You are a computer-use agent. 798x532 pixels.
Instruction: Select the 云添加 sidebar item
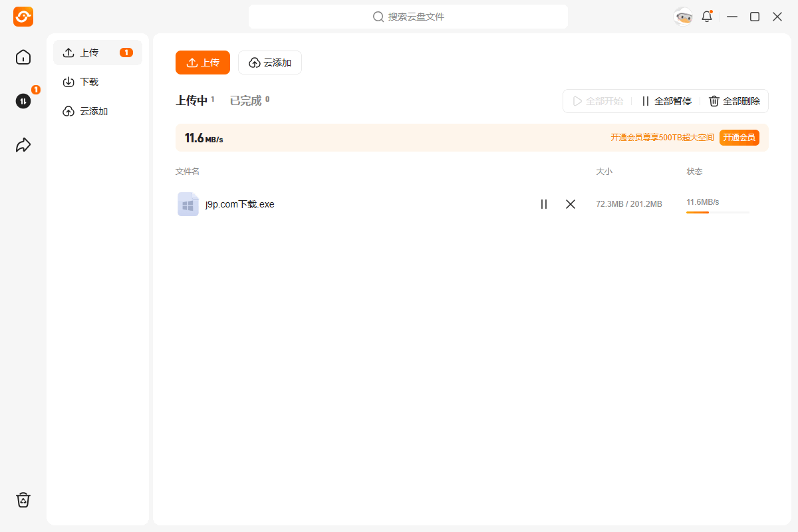(x=98, y=111)
